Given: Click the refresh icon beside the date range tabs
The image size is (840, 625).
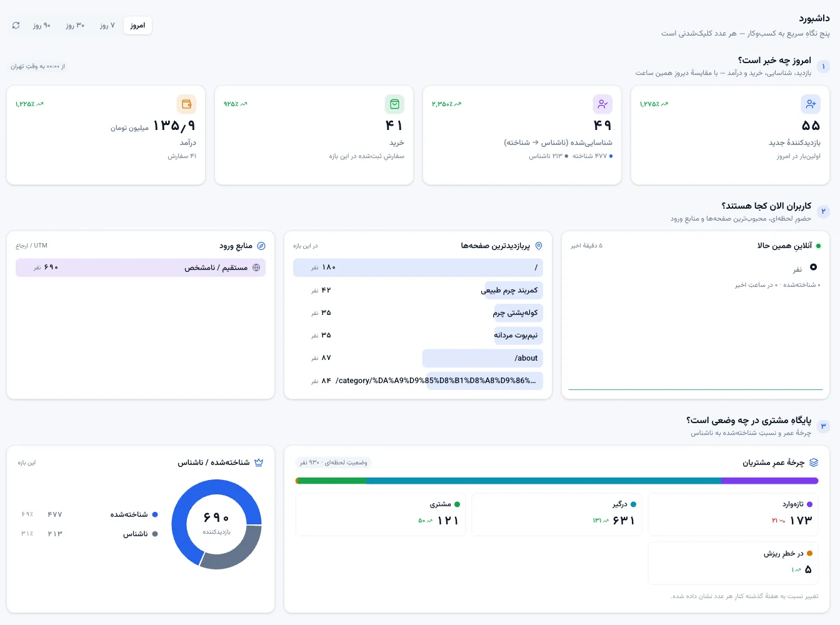Looking at the screenshot, I should pyautogui.click(x=16, y=26).
